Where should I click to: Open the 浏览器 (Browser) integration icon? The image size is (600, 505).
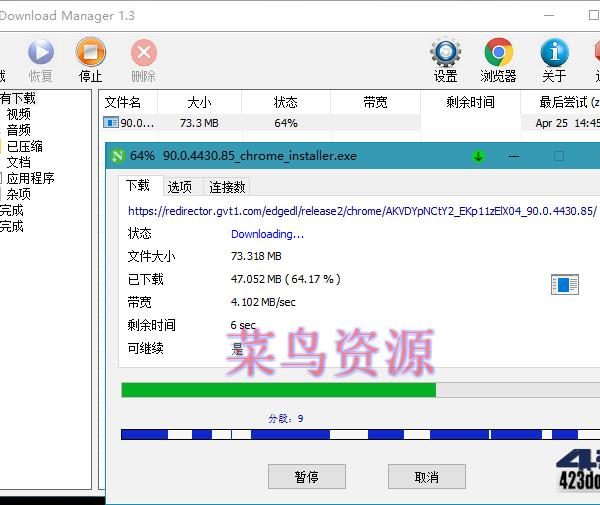click(x=498, y=53)
